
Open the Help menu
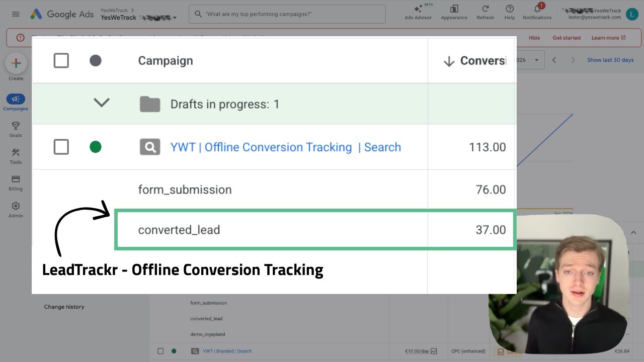tap(510, 12)
